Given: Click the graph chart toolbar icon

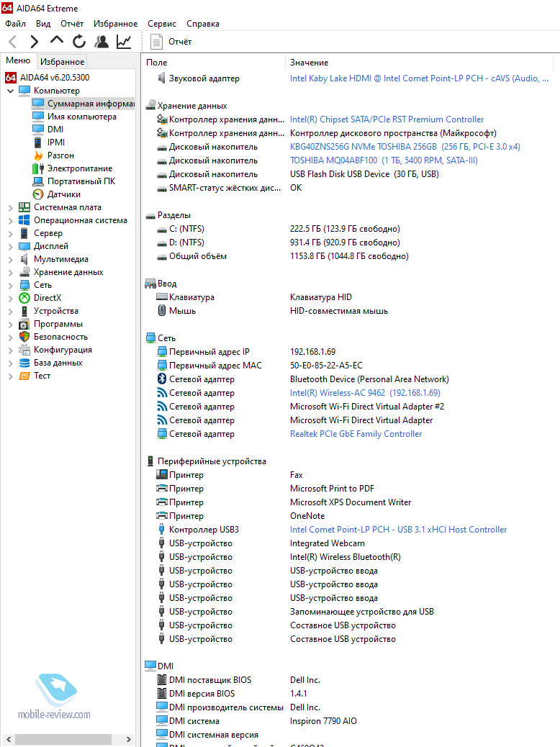Looking at the screenshot, I should (124, 42).
